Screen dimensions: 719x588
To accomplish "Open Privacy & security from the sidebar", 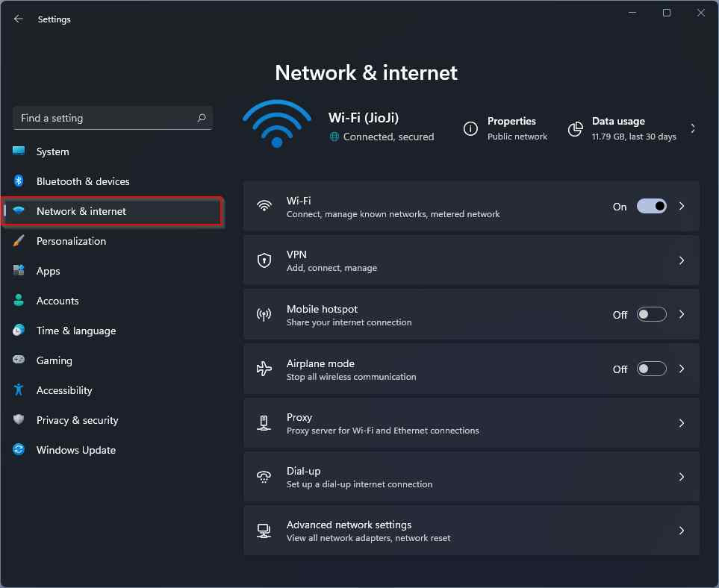I will pyautogui.click(x=77, y=420).
